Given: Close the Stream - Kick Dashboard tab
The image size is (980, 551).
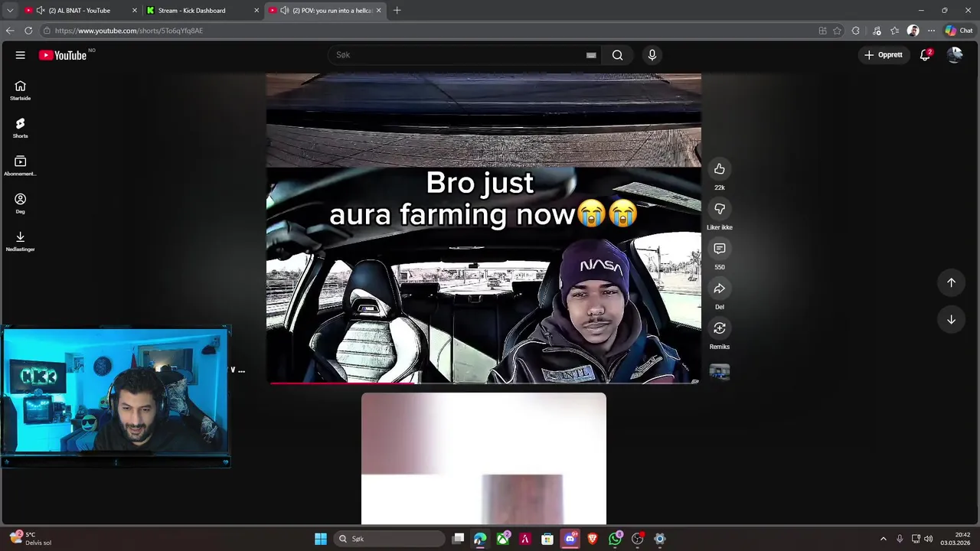Looking at the screenshot, I should pos(256,11).
